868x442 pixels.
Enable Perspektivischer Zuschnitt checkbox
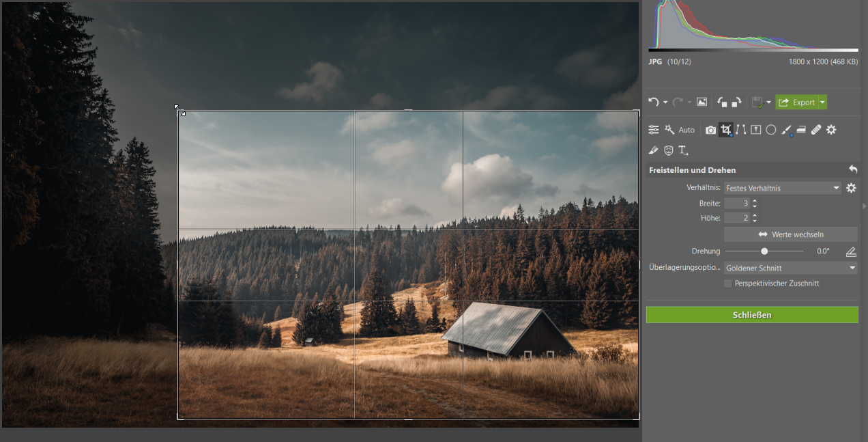pos(728,284)
